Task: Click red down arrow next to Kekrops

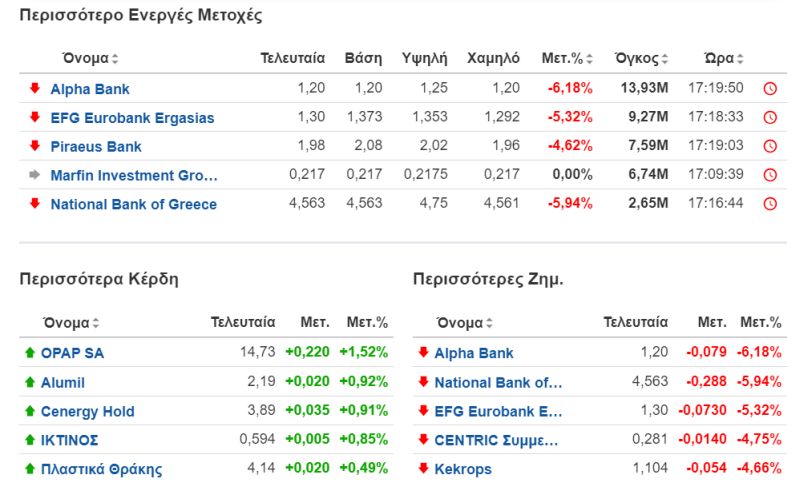Action: (x=423, y=468)
